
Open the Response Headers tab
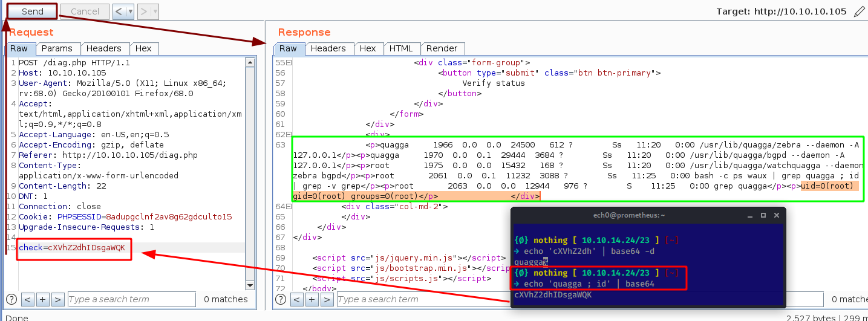coord(328,49)
